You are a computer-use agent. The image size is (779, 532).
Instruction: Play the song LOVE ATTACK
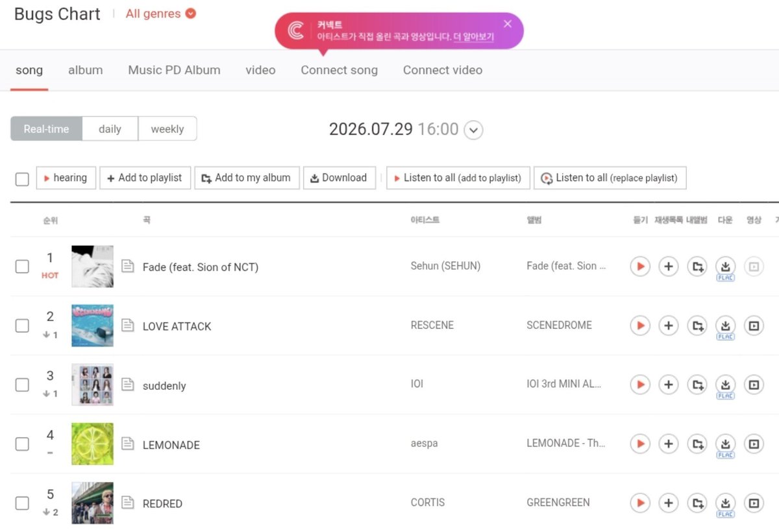(x=640, y=325)
